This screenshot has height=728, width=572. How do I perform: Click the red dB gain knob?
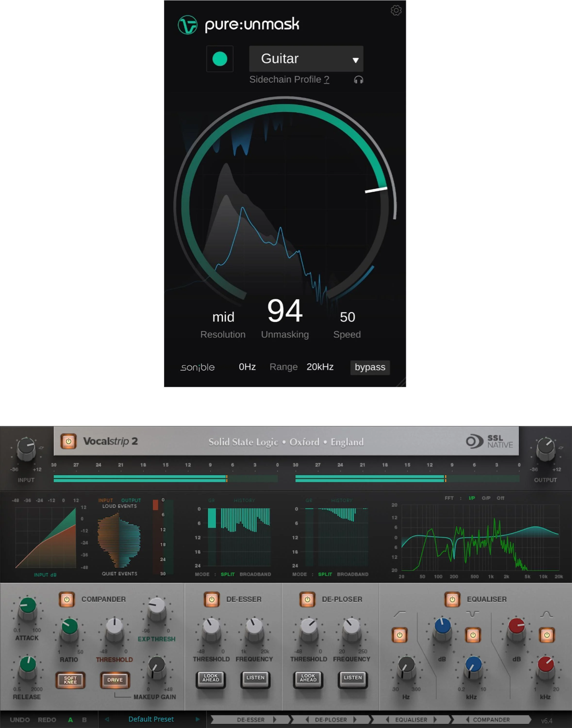516,629
